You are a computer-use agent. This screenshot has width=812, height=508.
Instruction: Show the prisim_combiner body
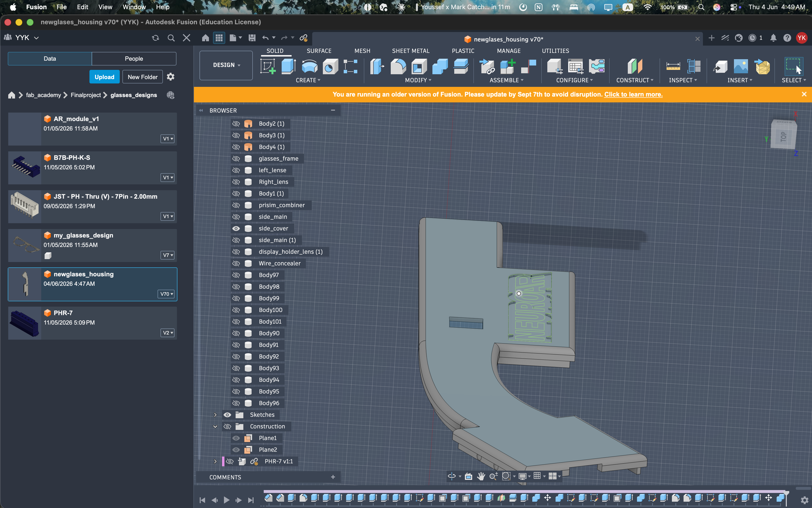(x=236, y=205)
